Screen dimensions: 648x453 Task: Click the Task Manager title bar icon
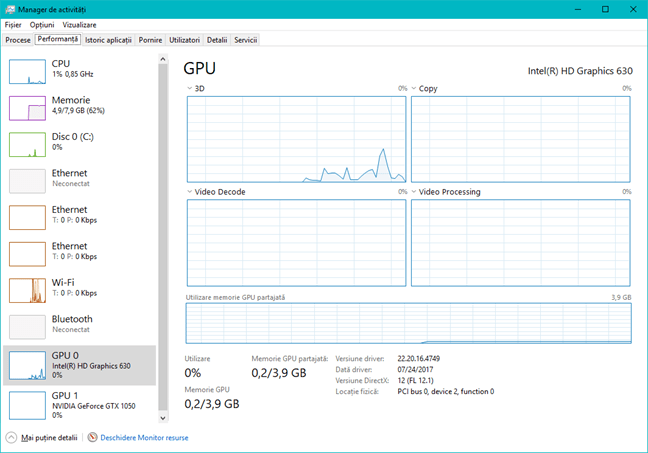click(10, 9)
